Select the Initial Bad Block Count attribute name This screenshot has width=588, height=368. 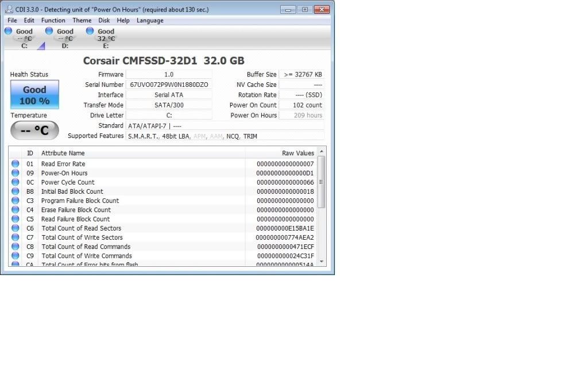point(72,191)
